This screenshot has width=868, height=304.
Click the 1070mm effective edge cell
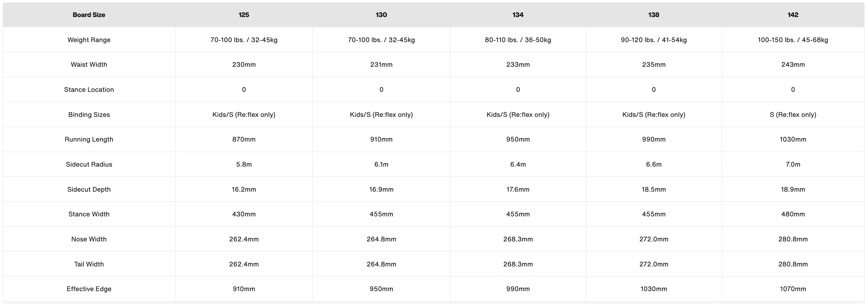click(x=793, y=289)
